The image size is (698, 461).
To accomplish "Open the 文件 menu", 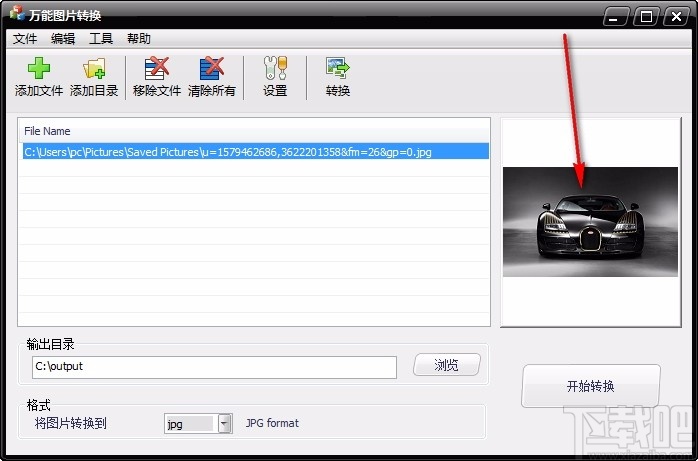I will 25,39.
